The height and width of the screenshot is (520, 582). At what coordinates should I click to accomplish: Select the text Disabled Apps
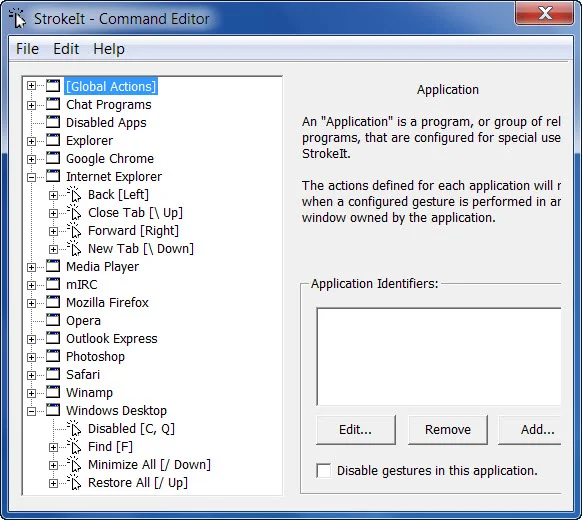[106, 122]
